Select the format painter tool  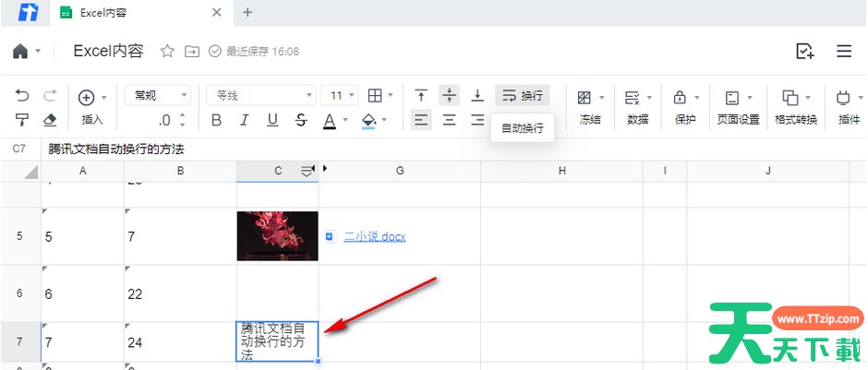click(22, 119)
